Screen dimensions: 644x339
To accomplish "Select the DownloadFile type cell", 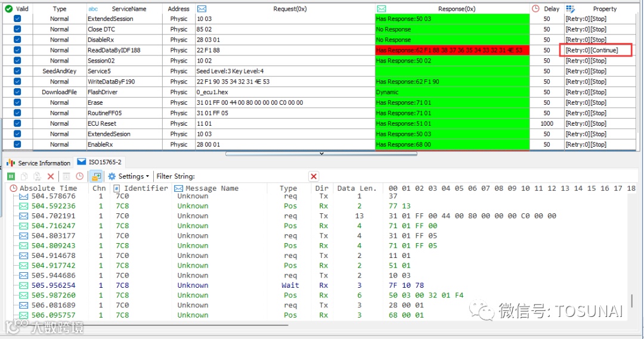I will tap(60, 92).
